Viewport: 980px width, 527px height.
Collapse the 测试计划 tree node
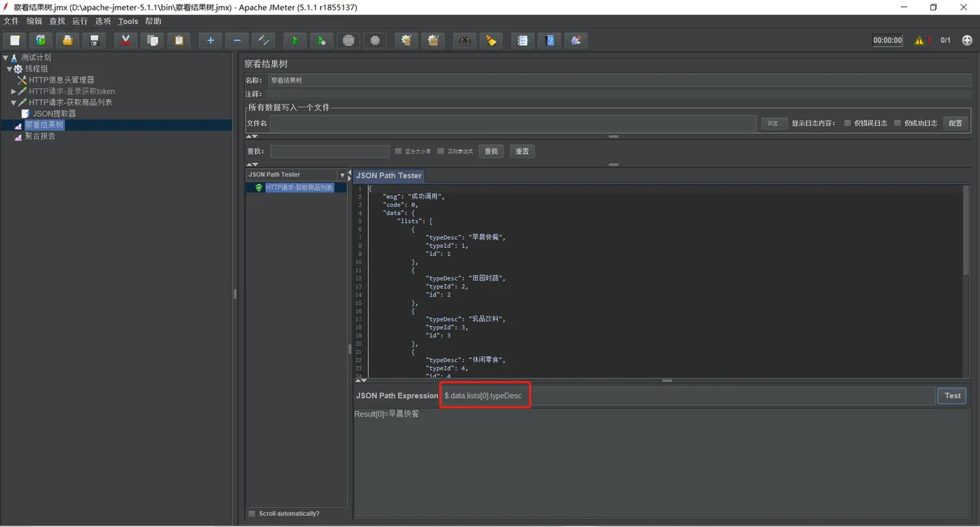6,57
